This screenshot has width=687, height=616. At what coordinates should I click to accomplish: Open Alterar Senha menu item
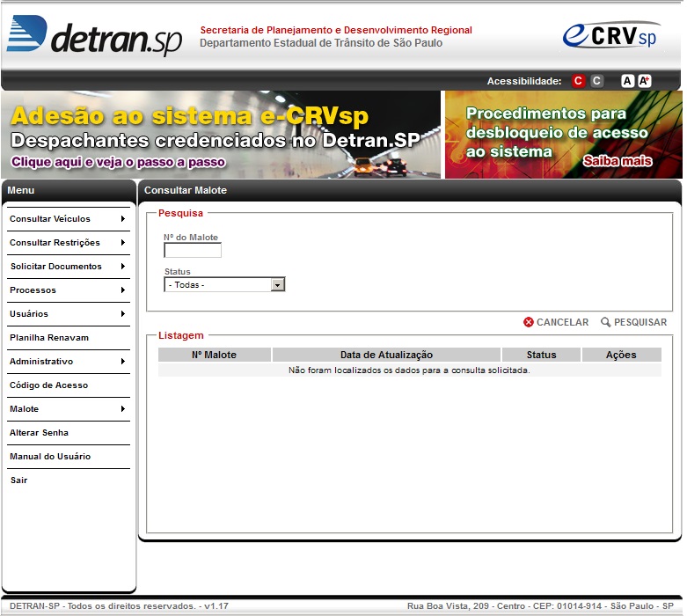(39, 433)
